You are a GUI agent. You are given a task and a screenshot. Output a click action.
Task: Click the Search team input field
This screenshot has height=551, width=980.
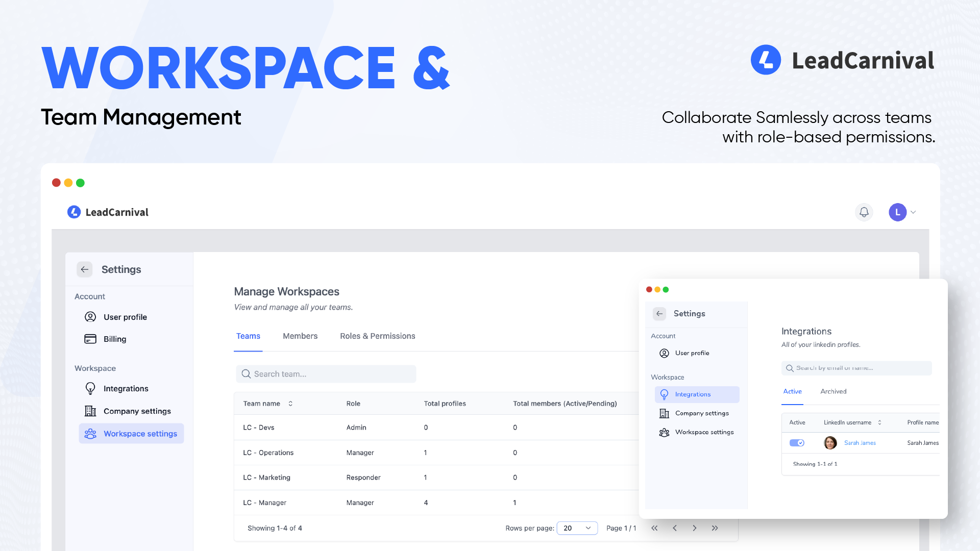tap(326, 374)
